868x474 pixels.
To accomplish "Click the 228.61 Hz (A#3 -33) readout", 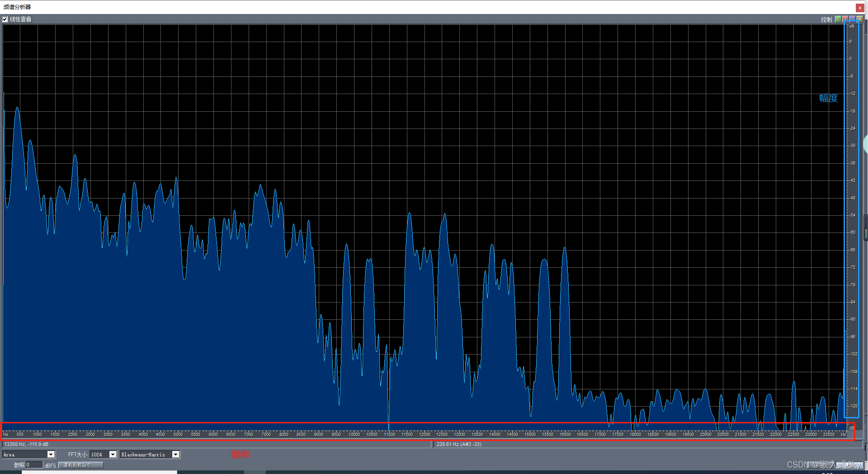I will 459,445.
